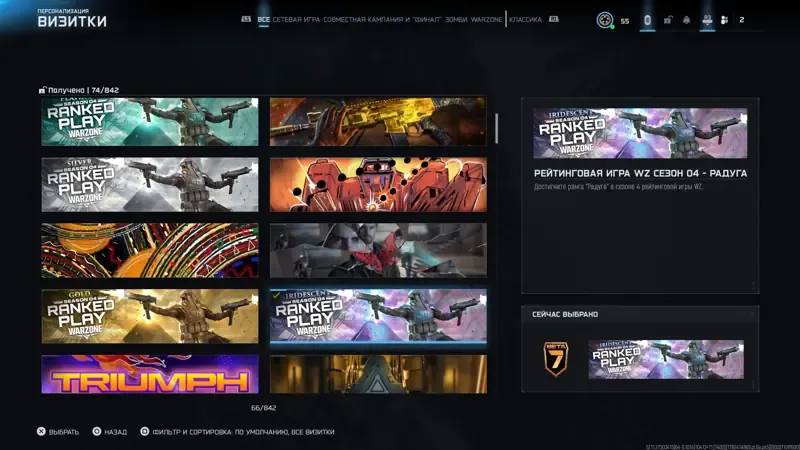Click the Достигните ранга Радуга description text
800x450 pixels.
[x=618, y=187]
